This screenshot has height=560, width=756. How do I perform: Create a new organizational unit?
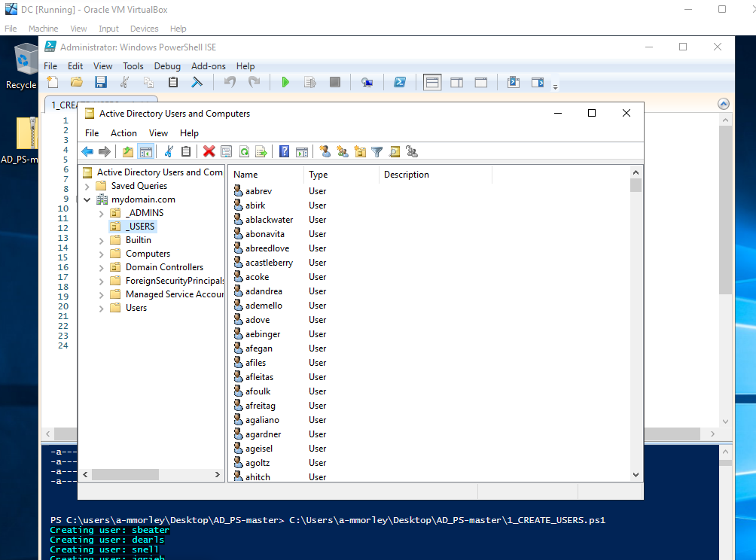coord(360,151)
